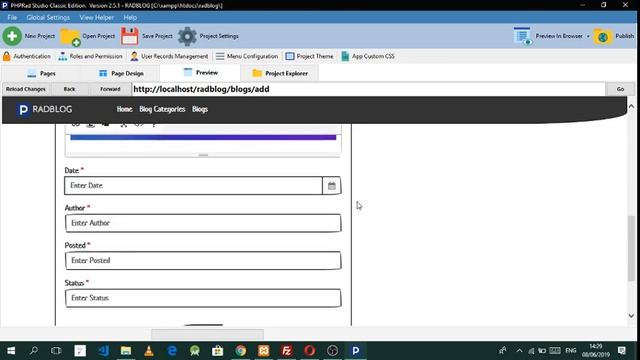Click the Forward button

[110, 89]
